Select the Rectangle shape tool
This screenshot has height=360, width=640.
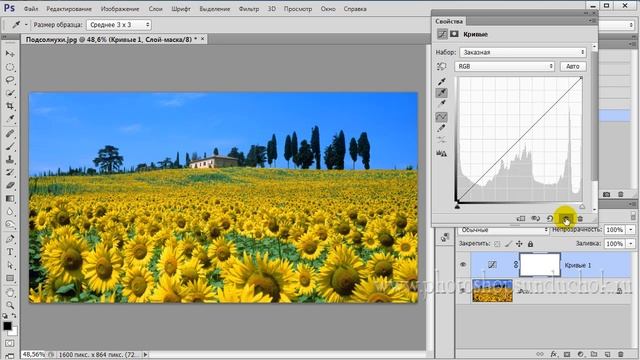(x=10, y=278)
